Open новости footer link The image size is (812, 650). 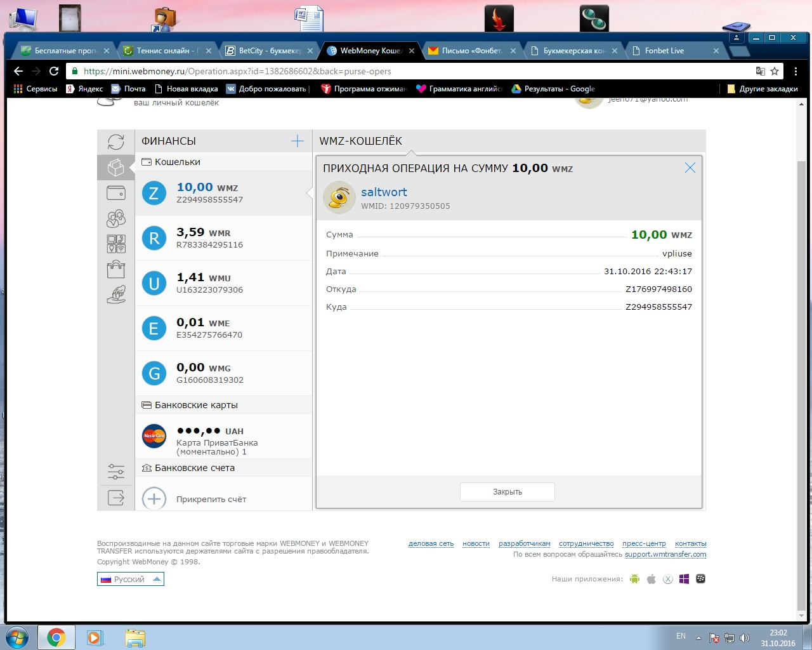[x=476, y=543]
